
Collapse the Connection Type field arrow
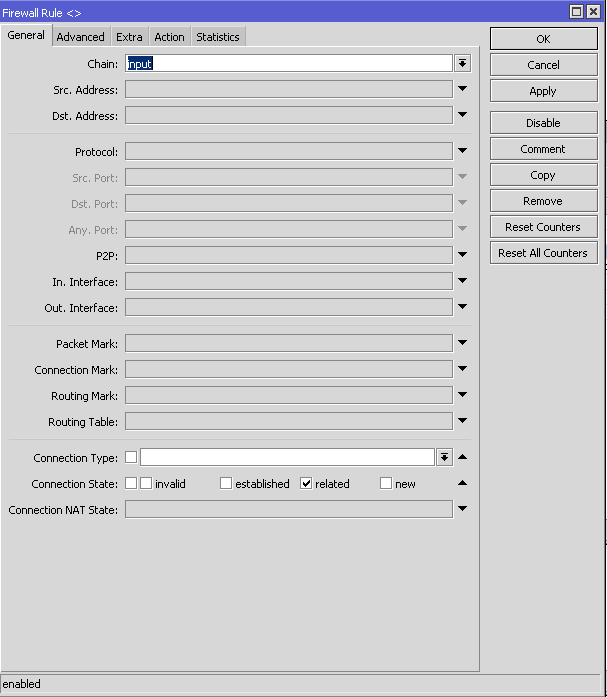(x=462, y=458)
